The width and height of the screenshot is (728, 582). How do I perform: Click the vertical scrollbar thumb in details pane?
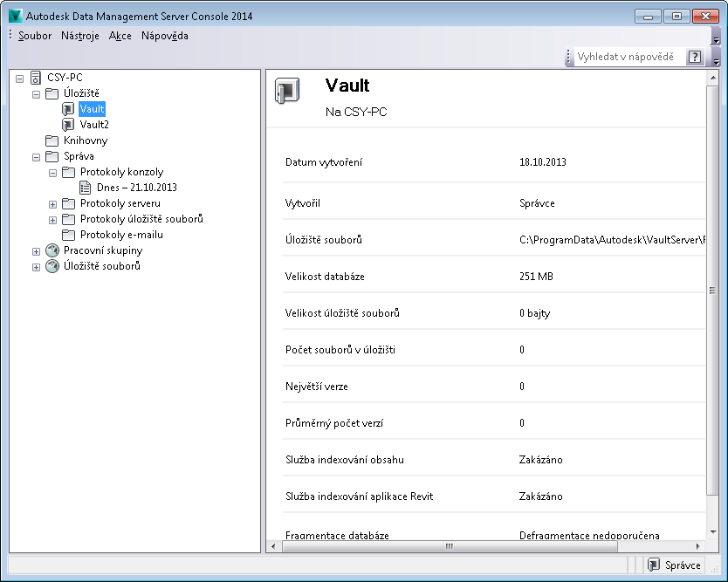pyautogui.click(x=712, y=291)
